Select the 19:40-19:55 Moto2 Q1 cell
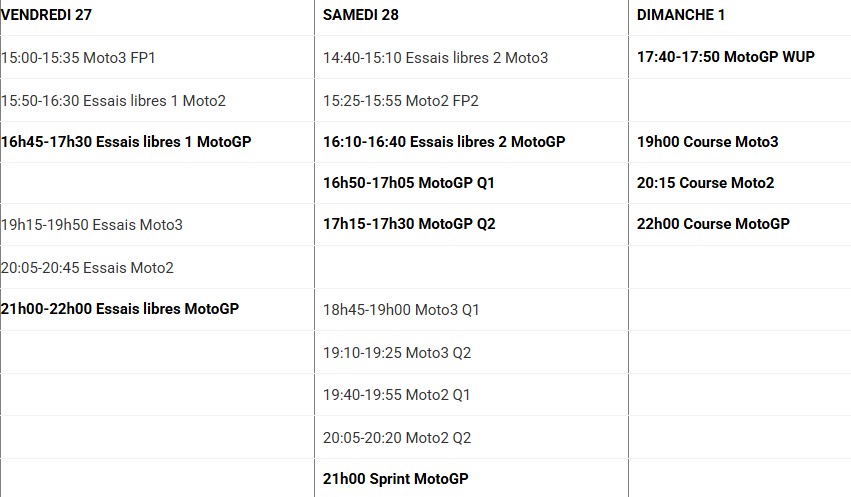Viewport: 851px width, 497px height. [396, 394]
